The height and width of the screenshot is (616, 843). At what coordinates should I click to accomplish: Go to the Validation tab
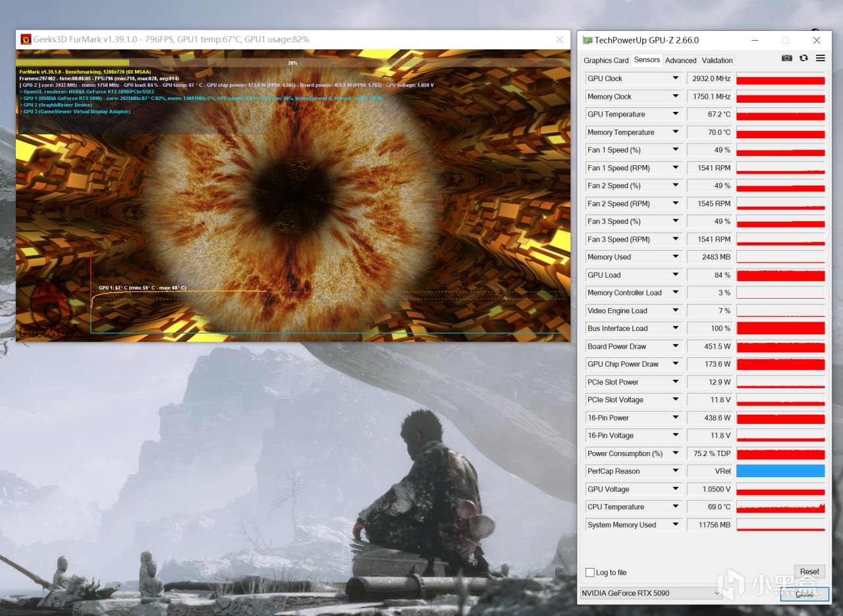717,61
